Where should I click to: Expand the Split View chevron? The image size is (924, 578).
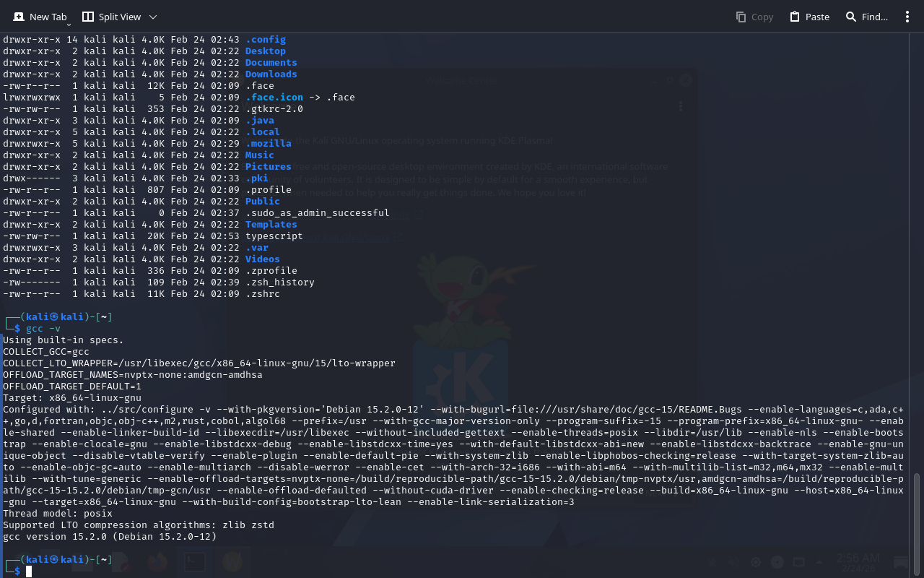pyautogui.click(x=152, y=17)
